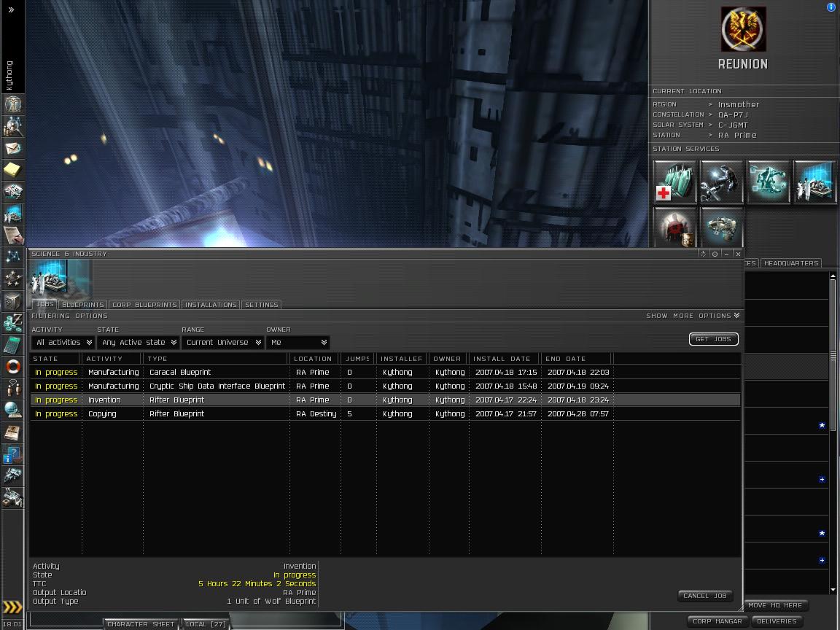The height and width of the screenshot is (630, 840).
Task: Open the yellow Notepad icon in sidebar
Action: (x=13, y=170)
